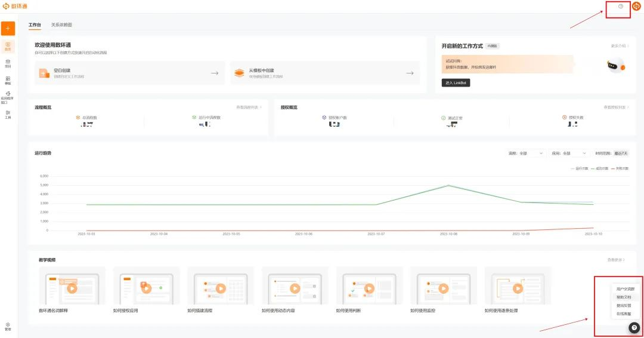Play the 如何搭建流程 video
644x338 pixels.
tap(221, 288)
